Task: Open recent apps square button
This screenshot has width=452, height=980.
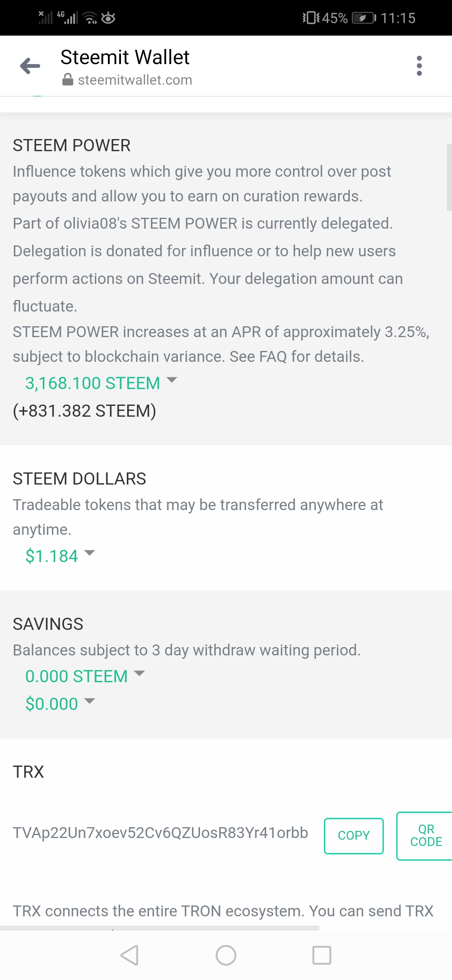Action: click(321, 955)
